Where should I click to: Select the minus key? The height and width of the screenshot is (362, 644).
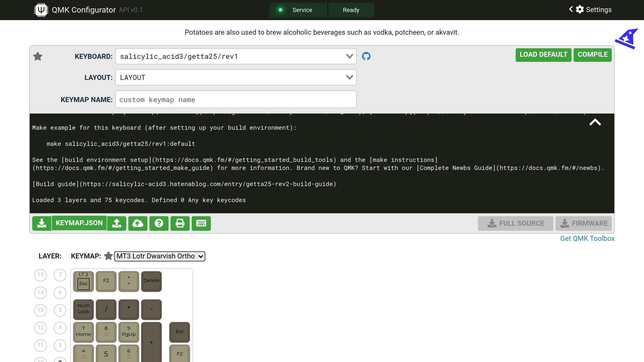(x=151, y=310)
